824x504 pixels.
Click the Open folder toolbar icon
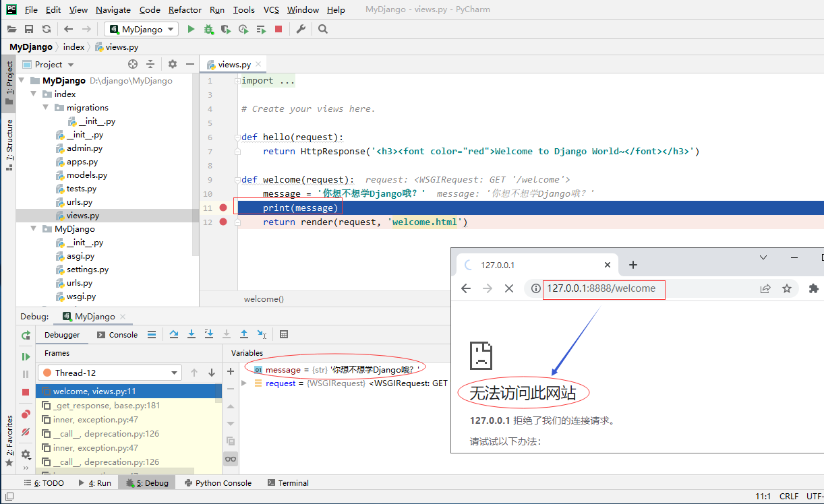click(11, 29)
